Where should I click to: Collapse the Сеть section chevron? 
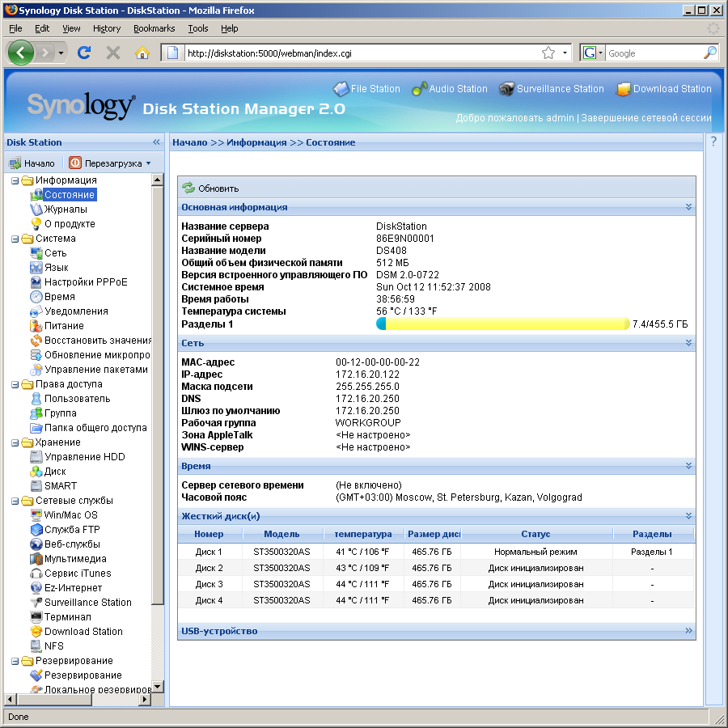(688, 343)
